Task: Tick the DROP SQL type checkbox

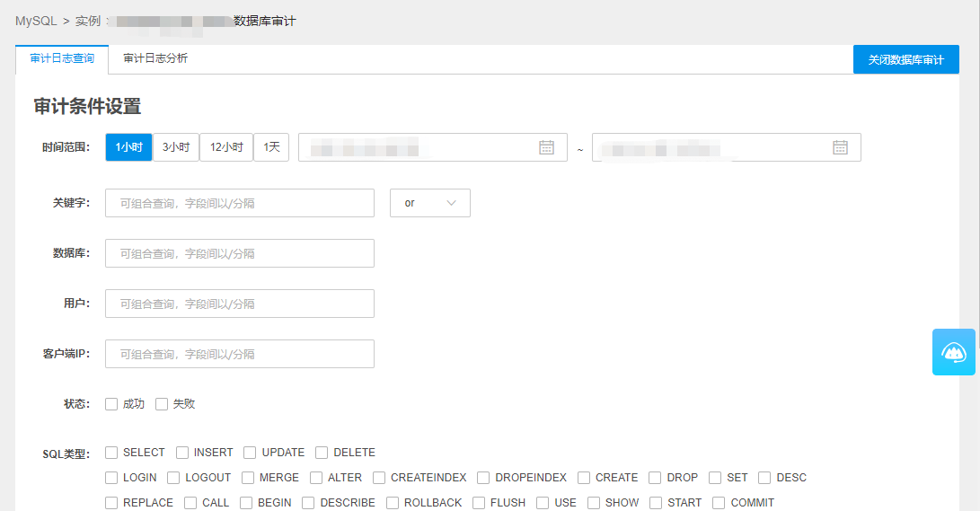Action: tap(656, 478)
